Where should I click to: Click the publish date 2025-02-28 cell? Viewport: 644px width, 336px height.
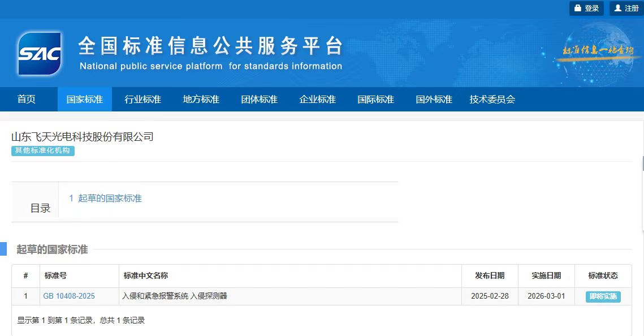[490, 296]
